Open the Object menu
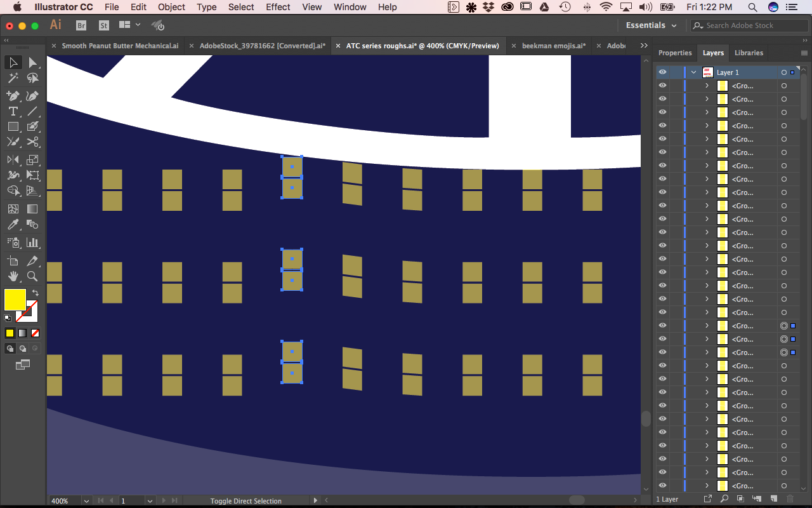Image resolution: width=812 pixels, height=508 pixels. (x=171, y=7)
